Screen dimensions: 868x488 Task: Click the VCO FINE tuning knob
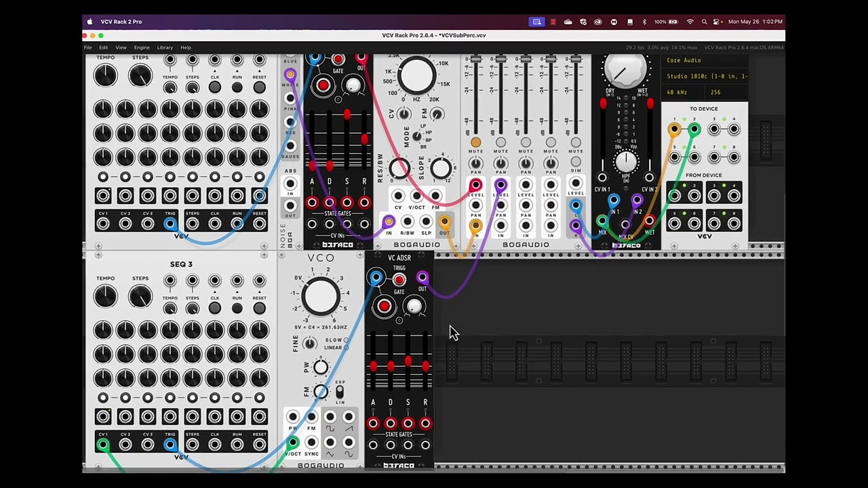(310, 344)
